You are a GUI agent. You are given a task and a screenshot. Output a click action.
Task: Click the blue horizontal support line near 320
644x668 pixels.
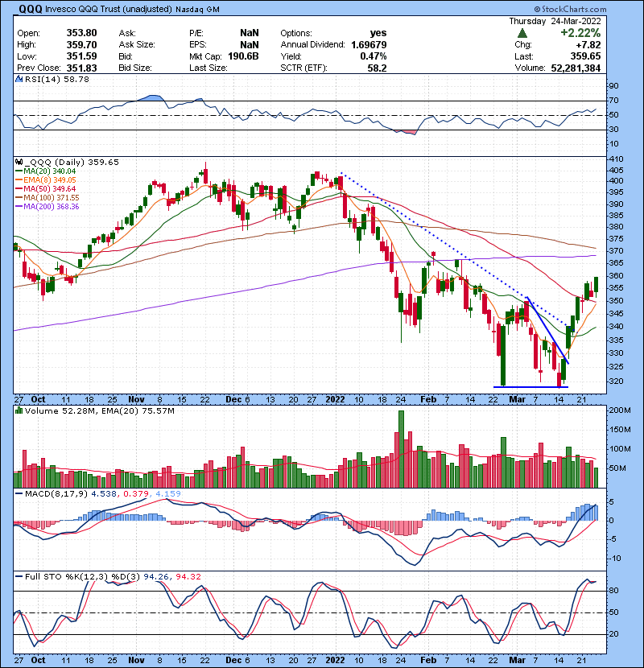point(530,387)
